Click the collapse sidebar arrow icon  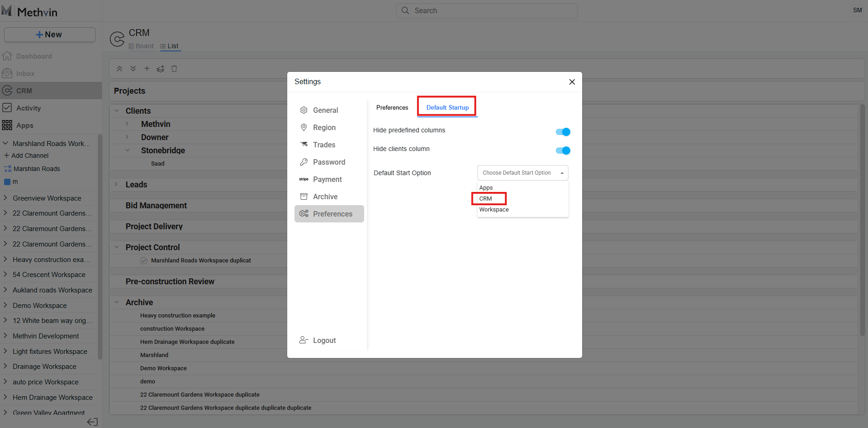[x=92, y=422]
